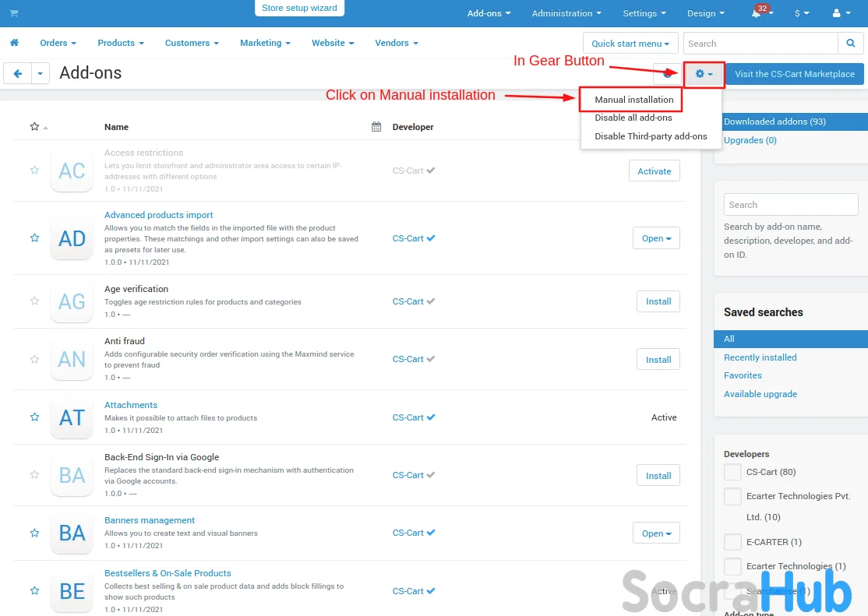Favorite the Age verification add-on star
Image resolution: width=868 pixels, height=616 pixels.
[x=34, y=301]
